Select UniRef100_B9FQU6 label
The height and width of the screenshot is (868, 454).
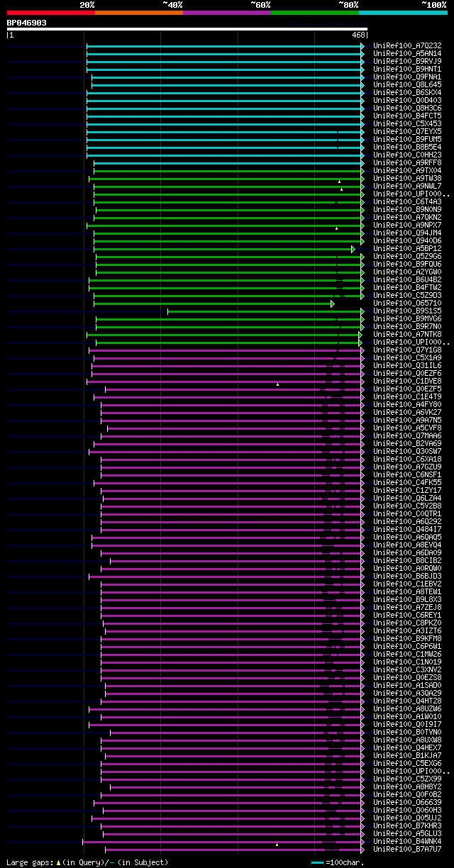coord(407,265)
